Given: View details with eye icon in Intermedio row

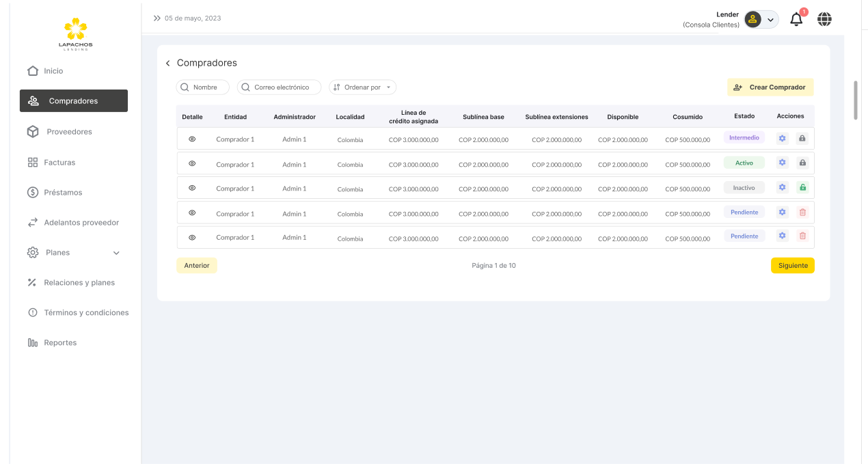Looking at the screenshot, I should pyautogui.click(x=192, y=139).
